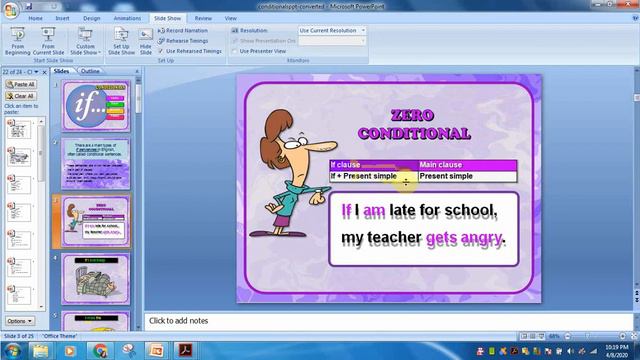Click the taskbar clock showing 10:19 PM
640x360 pixels.
(x=617, y=351)
